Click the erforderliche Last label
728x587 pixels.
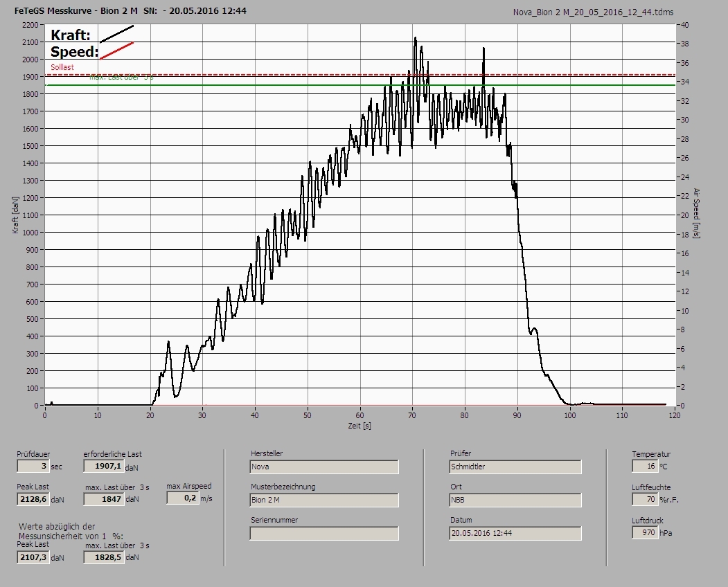pyautogui.click(x=113, y=454)
